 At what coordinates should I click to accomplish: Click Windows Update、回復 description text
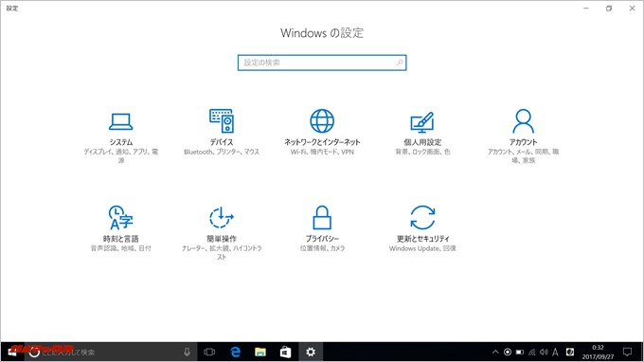coord(422,248)
